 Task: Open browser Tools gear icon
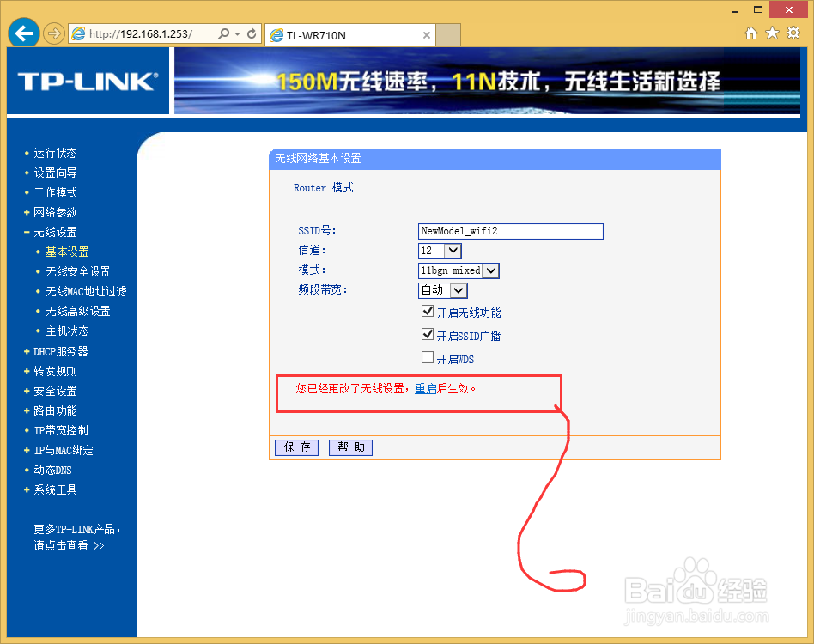[793, 33]
